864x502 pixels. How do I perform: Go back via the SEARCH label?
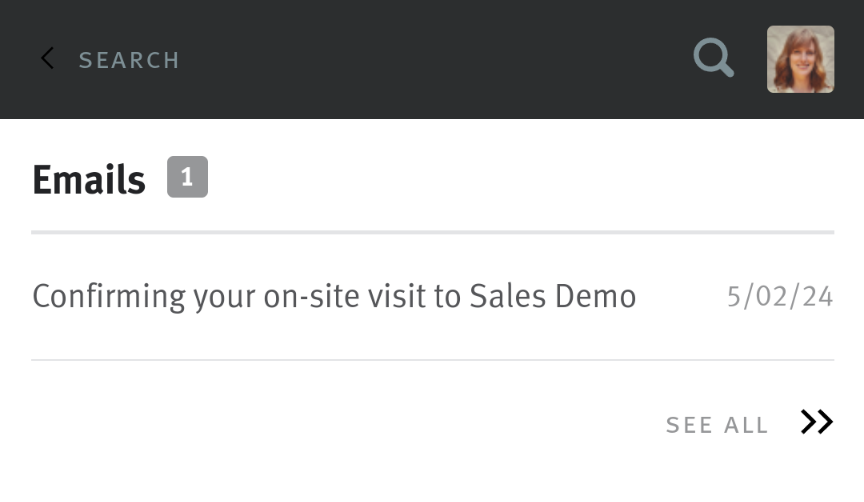click(x=129, y=60)
